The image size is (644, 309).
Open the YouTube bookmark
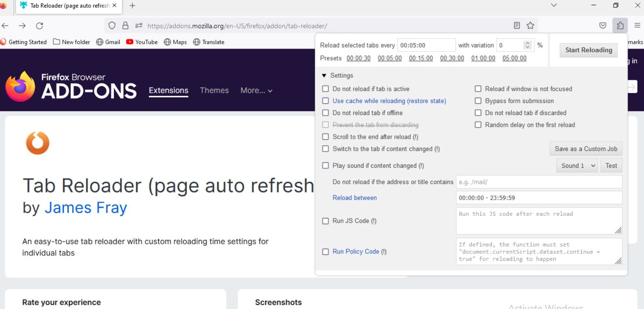[x=142, y=42]
